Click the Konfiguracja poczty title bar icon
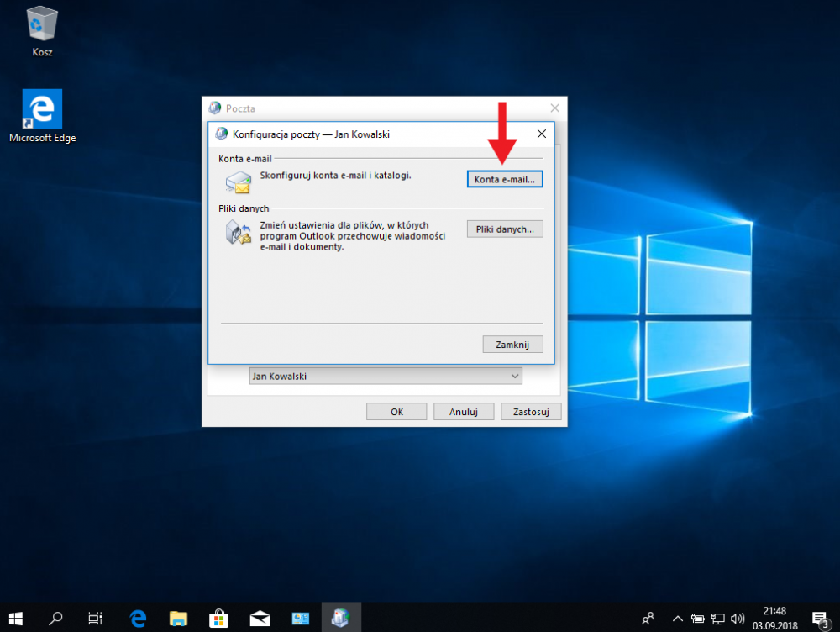840x632 pixels. [221, 134]
